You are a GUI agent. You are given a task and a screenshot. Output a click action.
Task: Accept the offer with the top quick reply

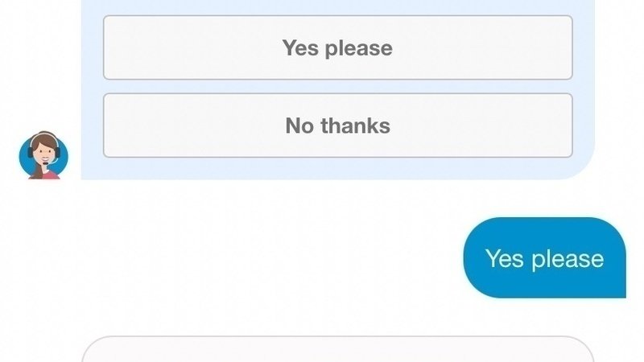[337, 47]
